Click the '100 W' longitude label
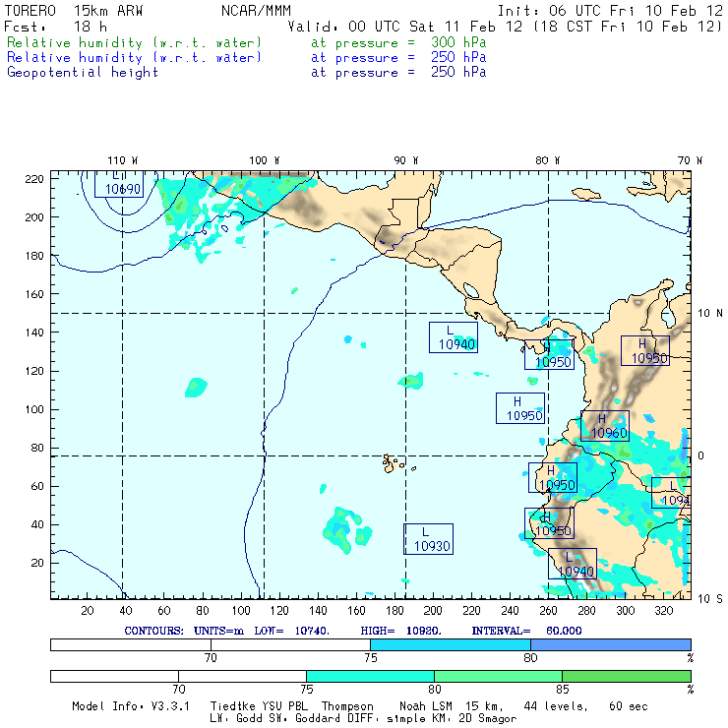This screenshot has width=728, height=728. [265, 160]
